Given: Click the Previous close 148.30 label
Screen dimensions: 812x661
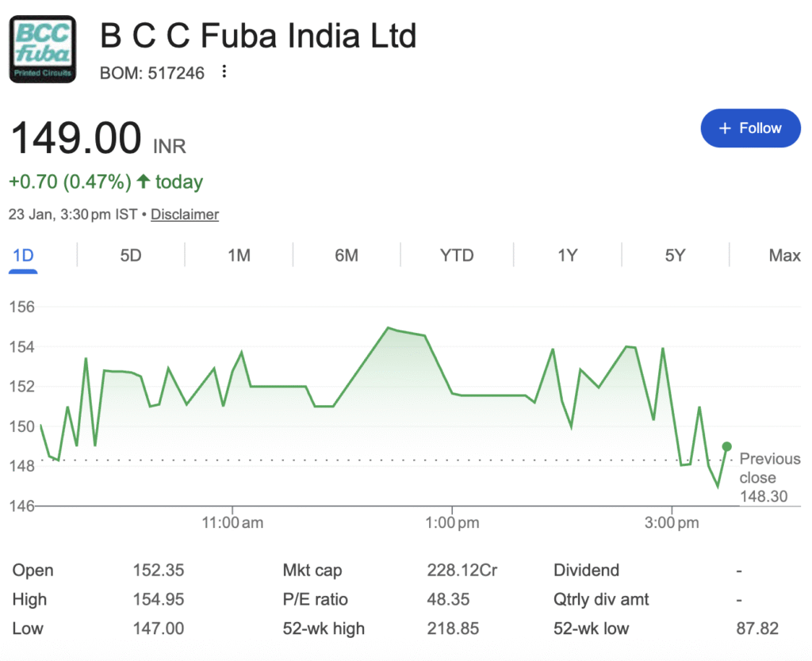Looking at the screenshot, I should click(x=769, y=478).
